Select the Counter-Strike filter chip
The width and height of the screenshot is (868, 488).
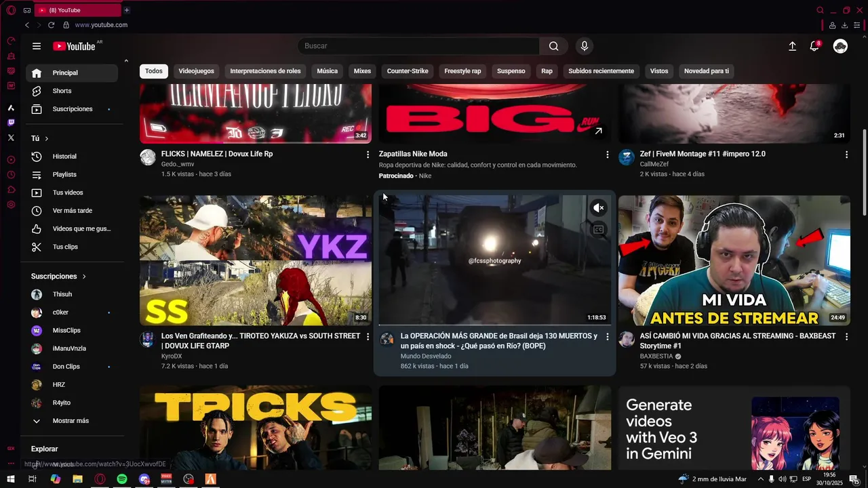(408, 71)
